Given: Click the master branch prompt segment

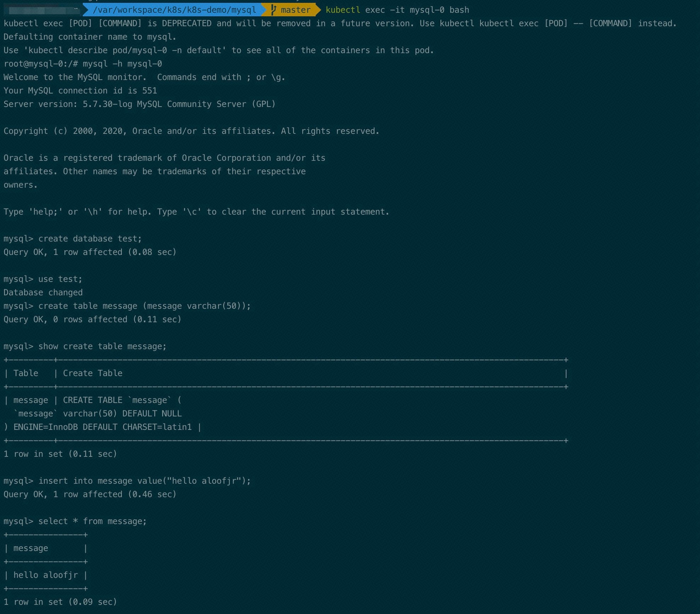Looking at the screenshot, I should [295, 10].
